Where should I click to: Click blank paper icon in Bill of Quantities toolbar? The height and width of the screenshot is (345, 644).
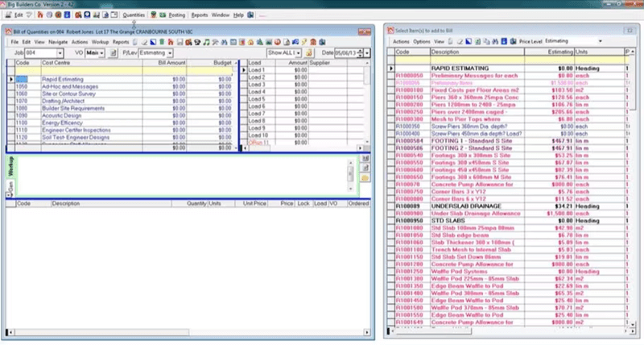pyautogui.click(x=135, y=42)
